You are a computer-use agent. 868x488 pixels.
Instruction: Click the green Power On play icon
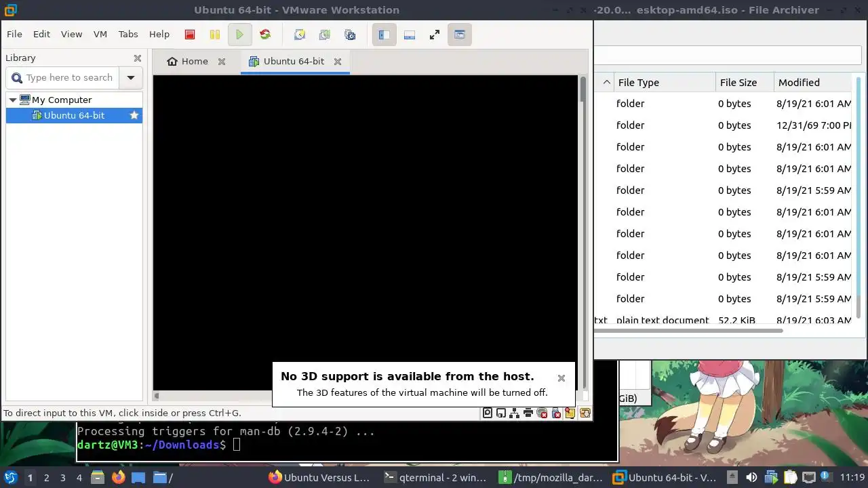click(x=239, y=35)
